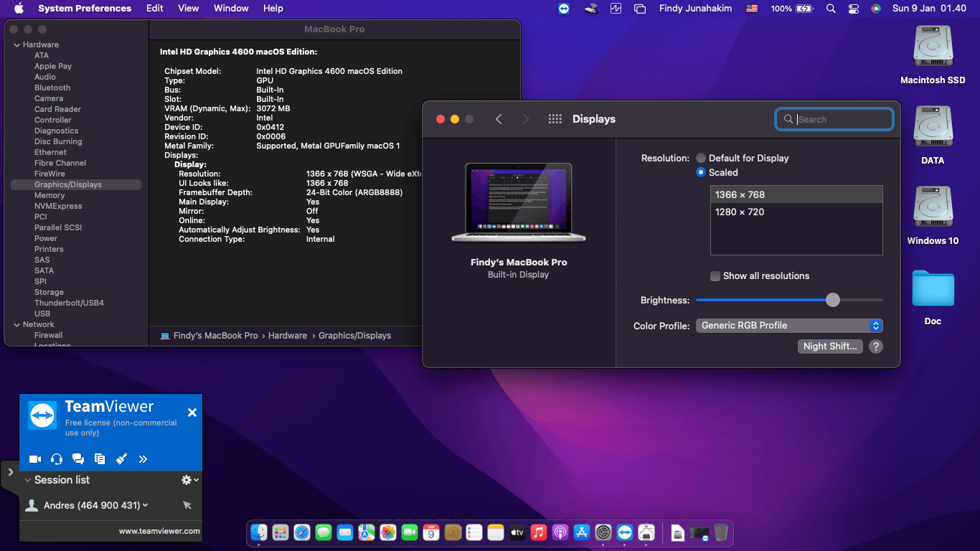Open the Doc folder on desktop
980x551 pixels.
click(933, 297)
